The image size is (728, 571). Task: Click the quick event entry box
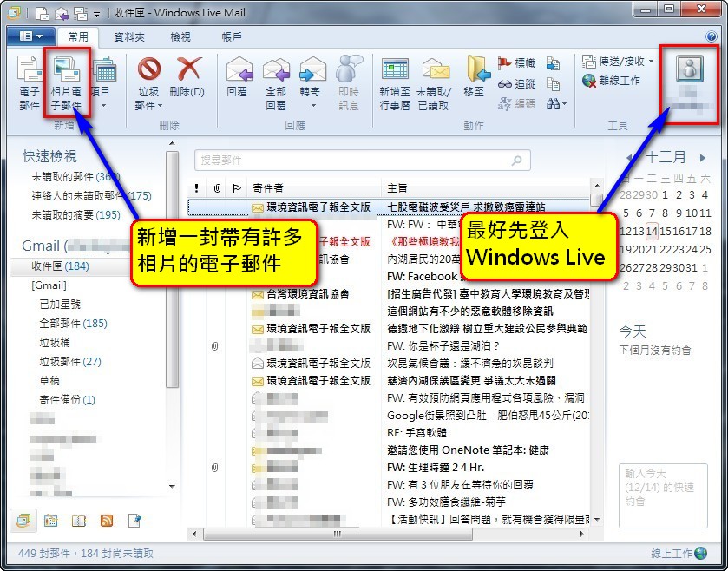point(663,496)
